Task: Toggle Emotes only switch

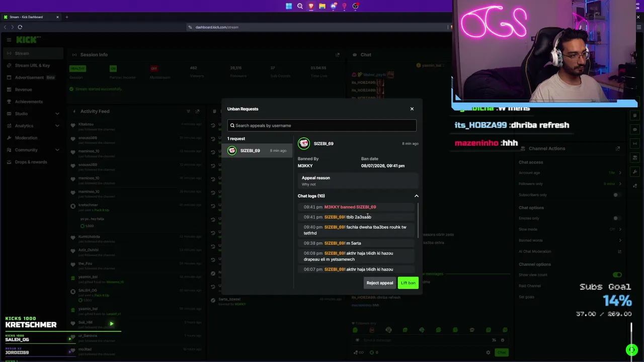Action: pyautogui.click(x=617, y=218)
